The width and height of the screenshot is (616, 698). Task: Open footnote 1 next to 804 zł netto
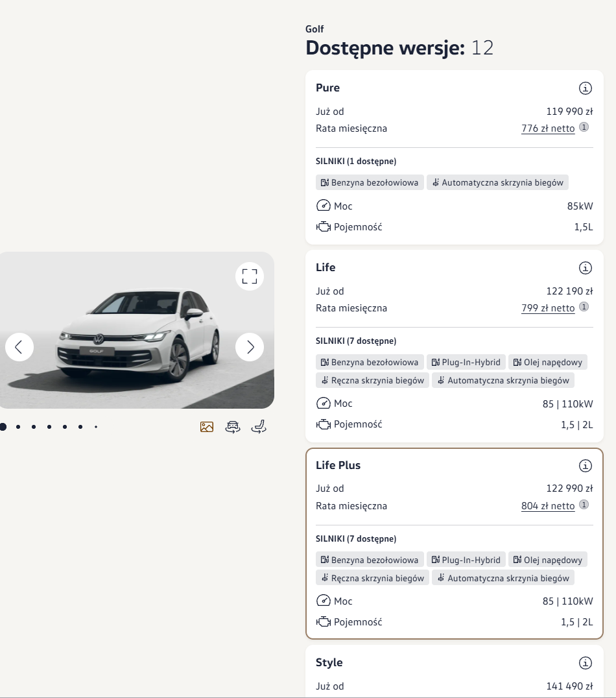(x=584, y=504)
